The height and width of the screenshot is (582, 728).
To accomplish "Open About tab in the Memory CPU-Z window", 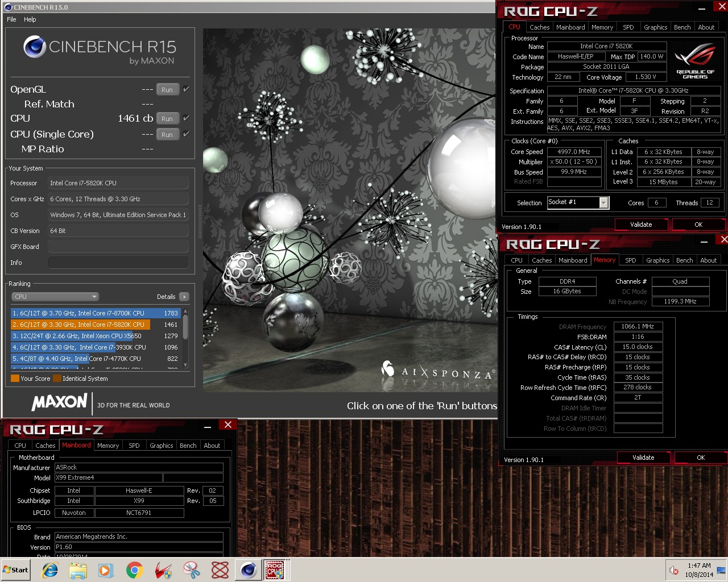I will click(708, 260).
